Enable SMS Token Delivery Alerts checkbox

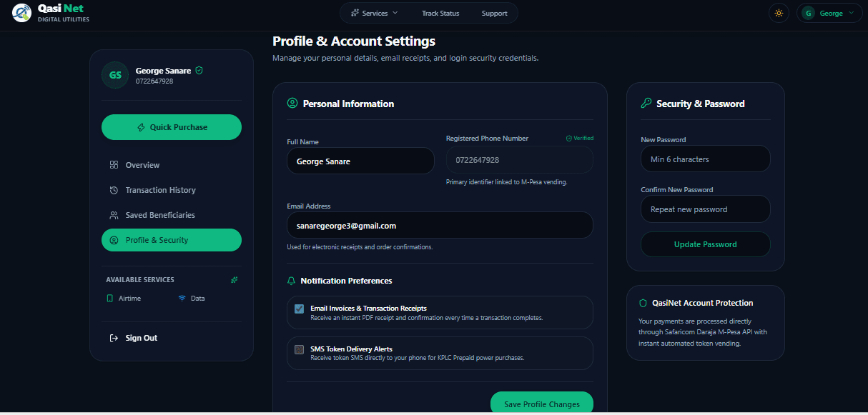point(299,350)
